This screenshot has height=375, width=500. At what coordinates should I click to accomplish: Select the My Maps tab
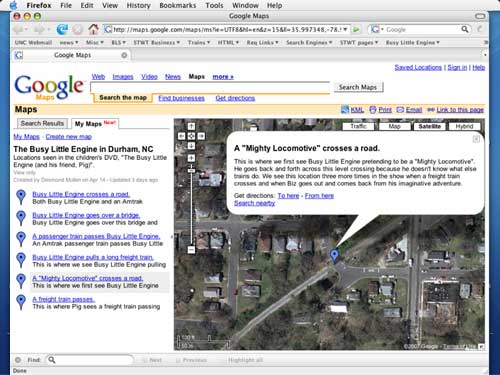tap(95, 123)
